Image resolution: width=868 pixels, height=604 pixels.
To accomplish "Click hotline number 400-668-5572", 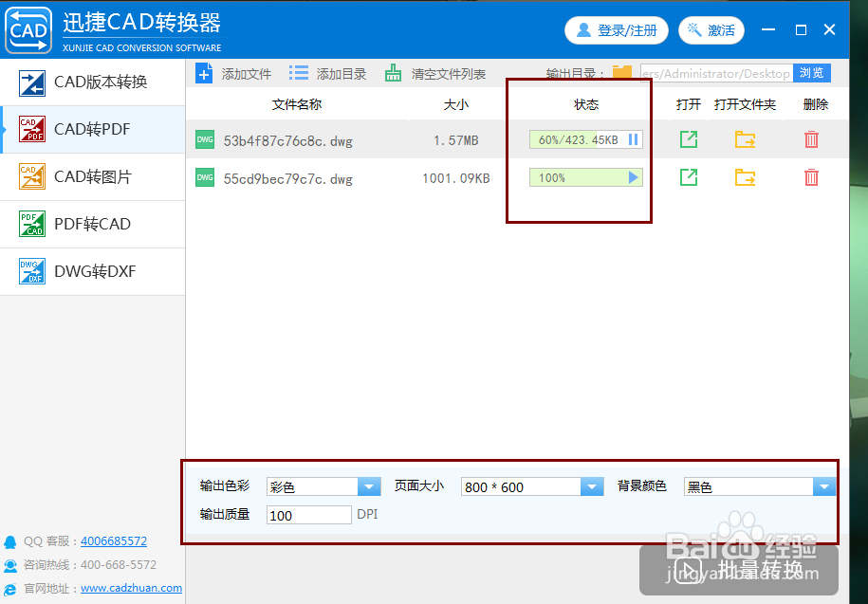I will pyautogui.click(x=119, y=565).
